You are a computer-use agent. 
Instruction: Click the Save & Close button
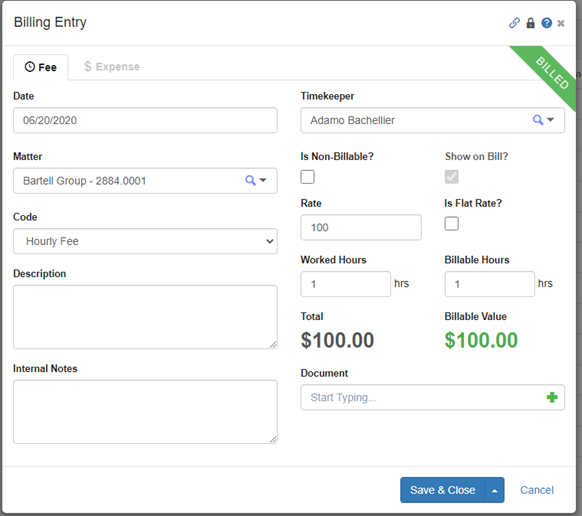(x=442, y=490)
